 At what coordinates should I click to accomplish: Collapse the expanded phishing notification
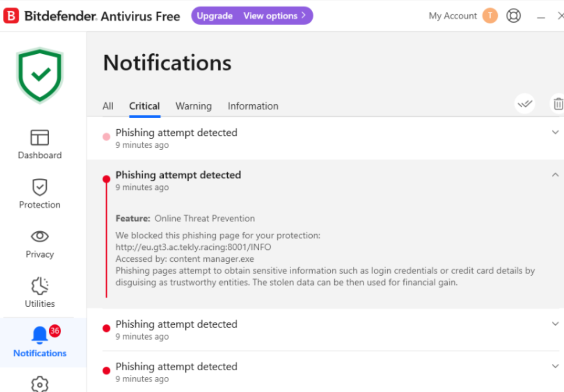(555, 175)
